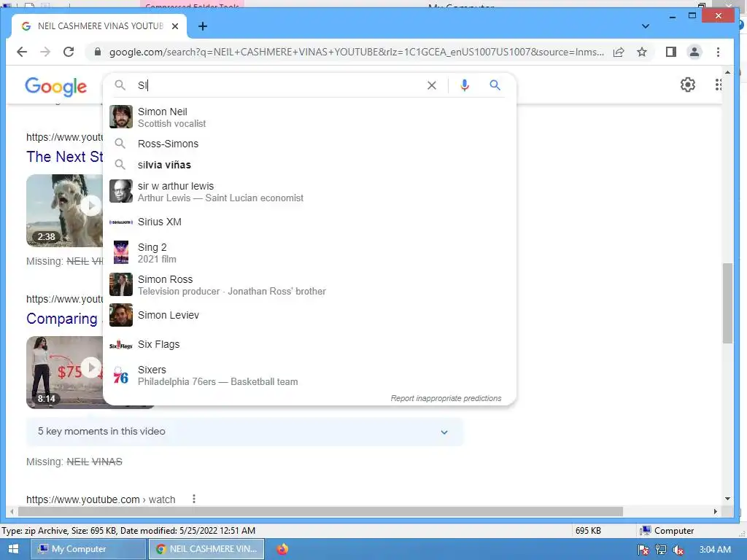Click Report inappropriate predictions link

pyautogui.click(x=446, y=398)
